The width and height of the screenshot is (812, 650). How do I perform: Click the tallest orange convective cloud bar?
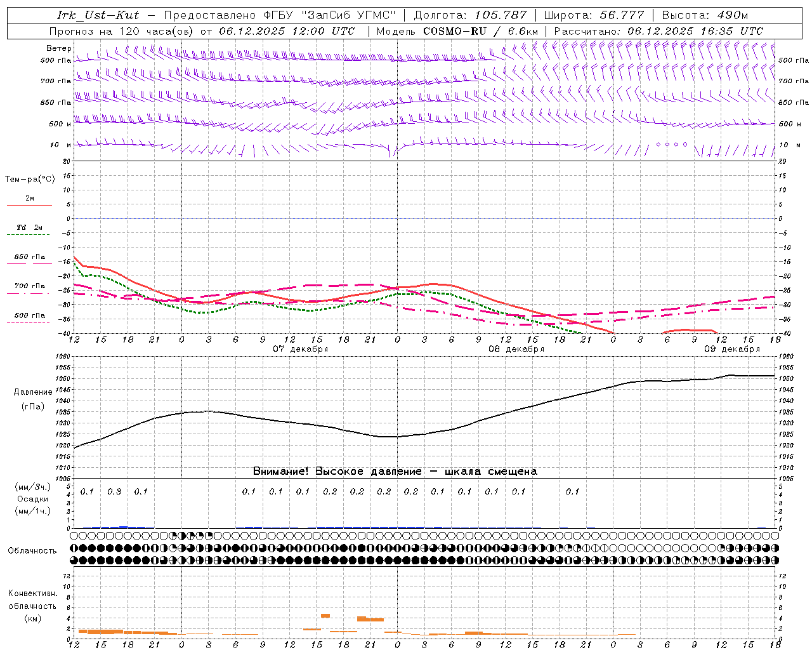coord(325,615)
